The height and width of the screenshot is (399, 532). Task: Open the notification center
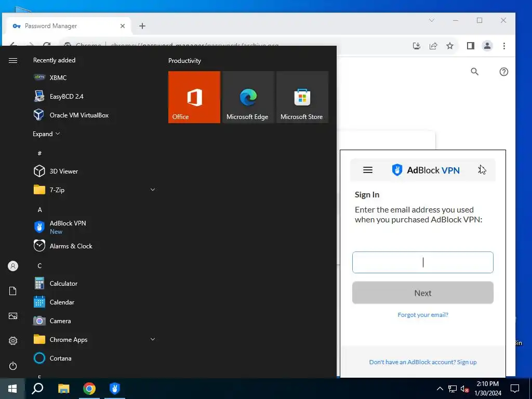(515, 389)
